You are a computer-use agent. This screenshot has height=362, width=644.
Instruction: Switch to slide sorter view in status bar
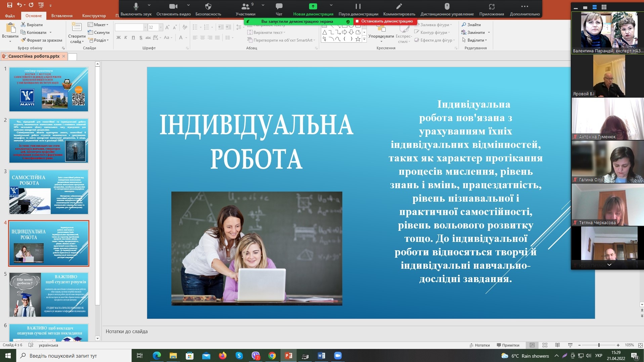coord(545,345)
